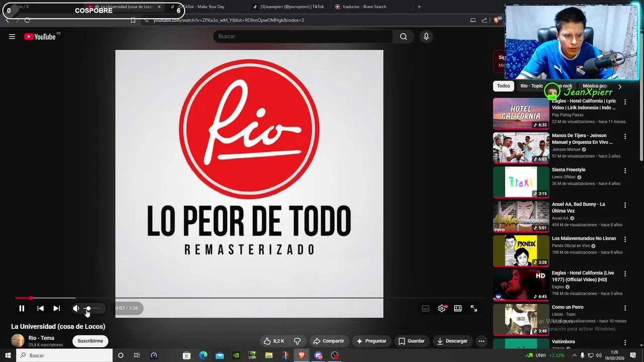
Task: Open options menu for La Última Vez
Action: (625, 205)
